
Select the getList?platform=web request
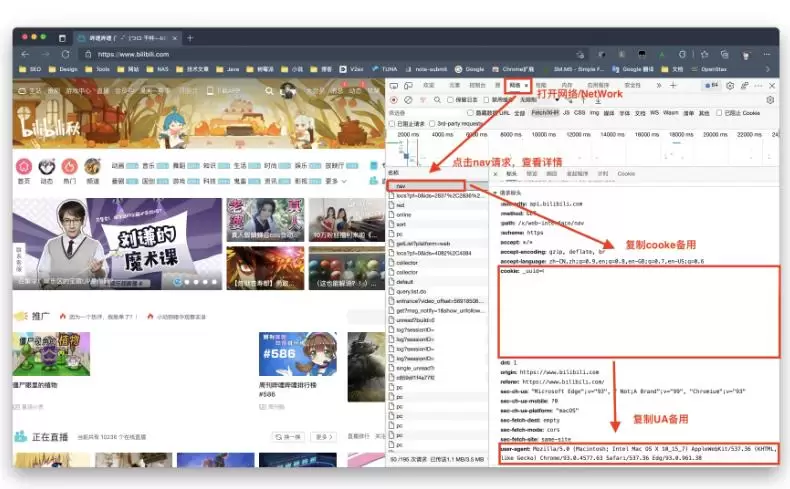pyautogui.click(x=437, y=243)
